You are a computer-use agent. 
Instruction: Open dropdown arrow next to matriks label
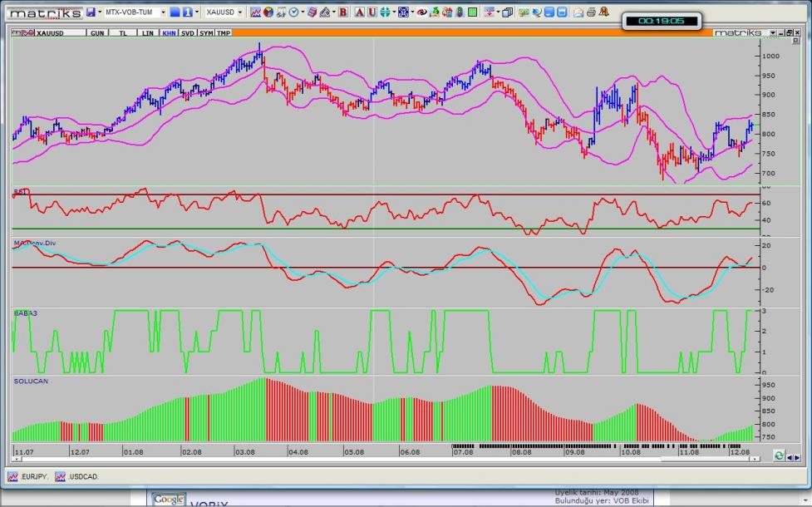[772, 32]
